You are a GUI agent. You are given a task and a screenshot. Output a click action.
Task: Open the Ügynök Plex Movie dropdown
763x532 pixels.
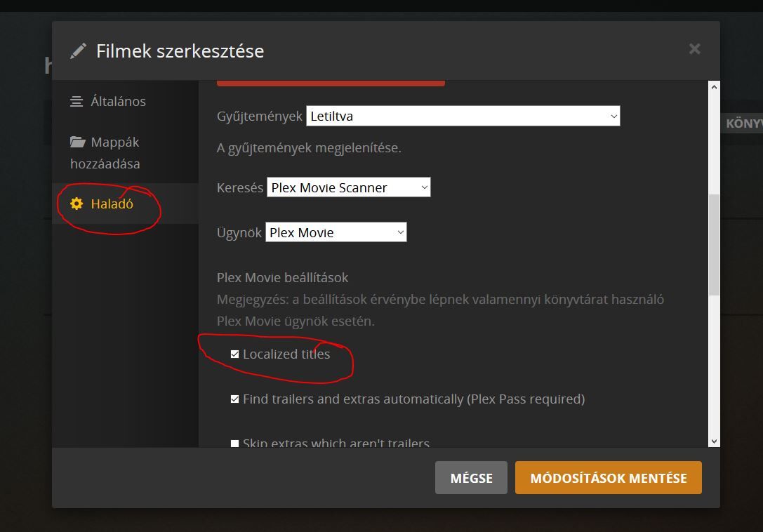[336, 232]
